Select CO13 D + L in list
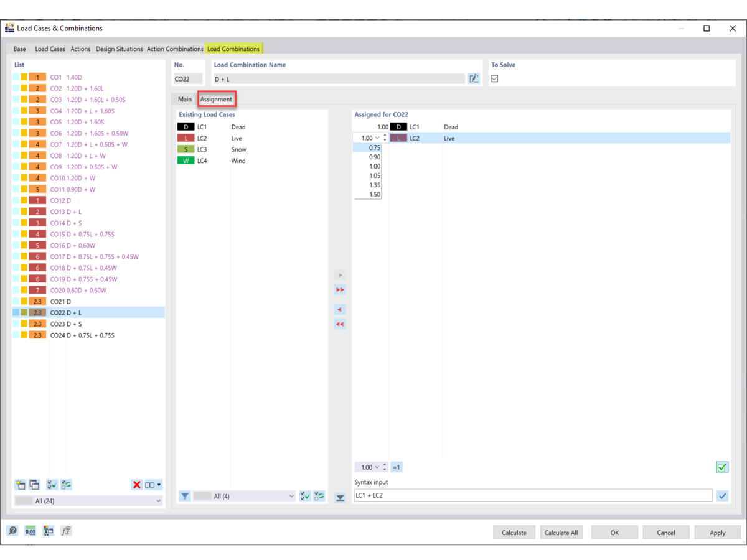 [88, 212]
